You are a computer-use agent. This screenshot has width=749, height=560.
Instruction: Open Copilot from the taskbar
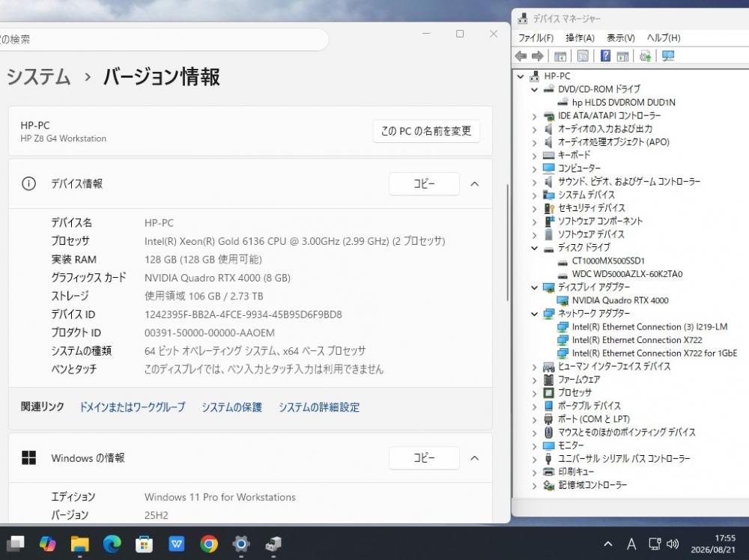tap(47, 544)
